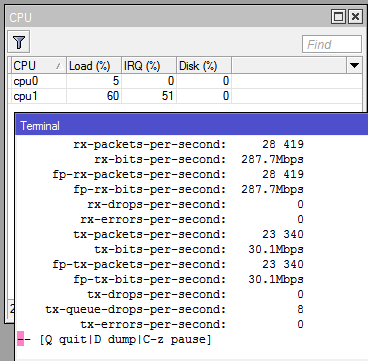This screenshot has height=361, width=368.
Task: Activate the Terminal window title bar
Action: click(x=192, y=126)
